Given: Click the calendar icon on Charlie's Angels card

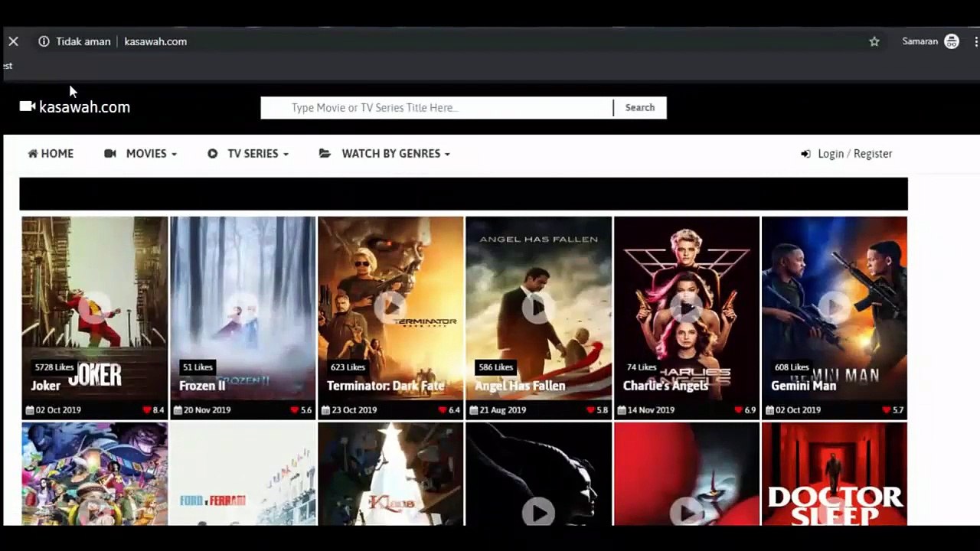Looking at the screenshot, I should [x=622, y=410].
